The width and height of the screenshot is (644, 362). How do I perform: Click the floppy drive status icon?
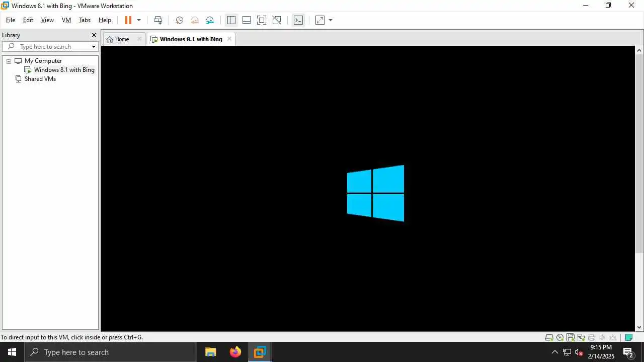point(571,337)
